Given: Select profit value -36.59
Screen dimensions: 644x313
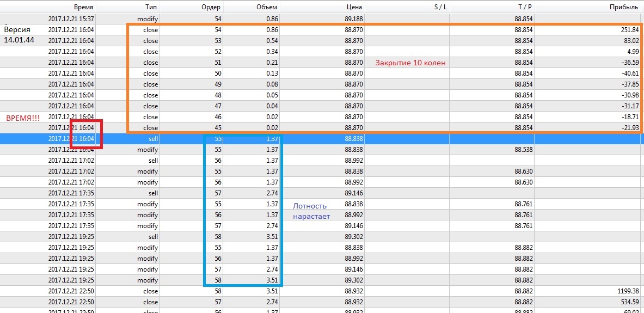Looking at the screenshot, I should click(630, 63).
